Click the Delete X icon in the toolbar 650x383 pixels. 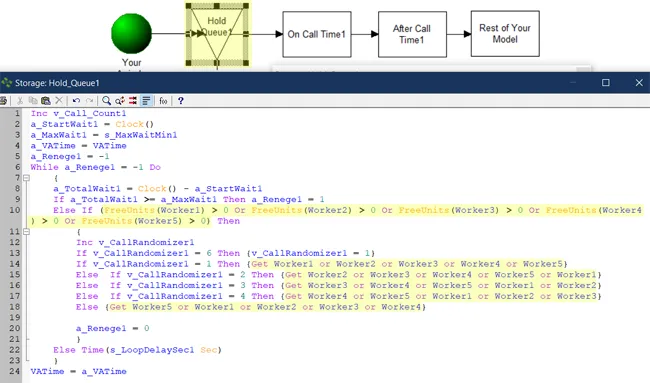[59, 101]
